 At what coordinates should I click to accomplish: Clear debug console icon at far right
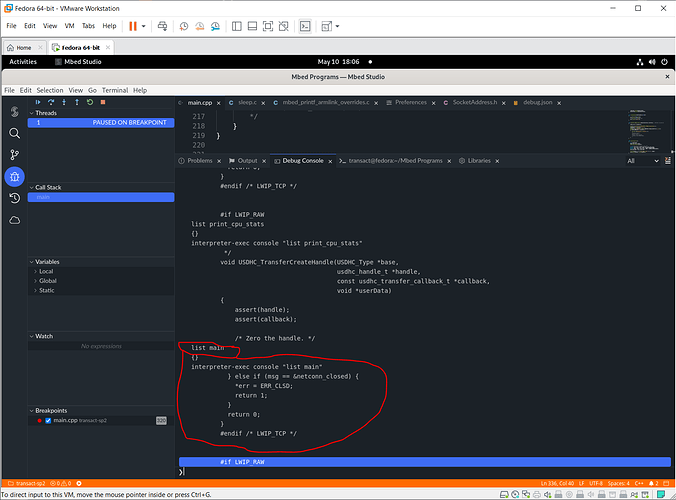[x=668, y=161]
